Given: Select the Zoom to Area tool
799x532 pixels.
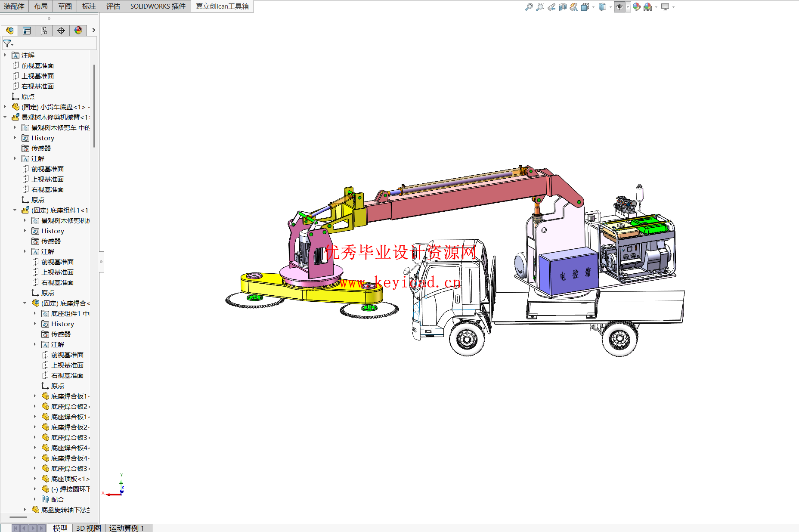Looking at the screenshot, I should [x=540, y=7].
